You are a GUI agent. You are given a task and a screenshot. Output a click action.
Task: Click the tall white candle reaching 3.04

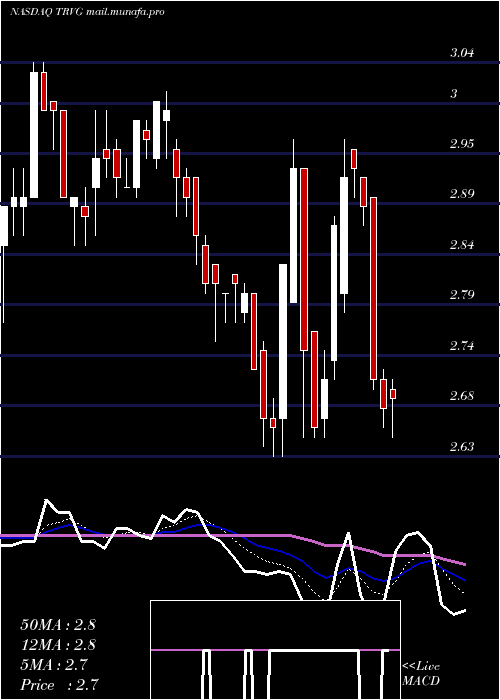tap(34, 134)
